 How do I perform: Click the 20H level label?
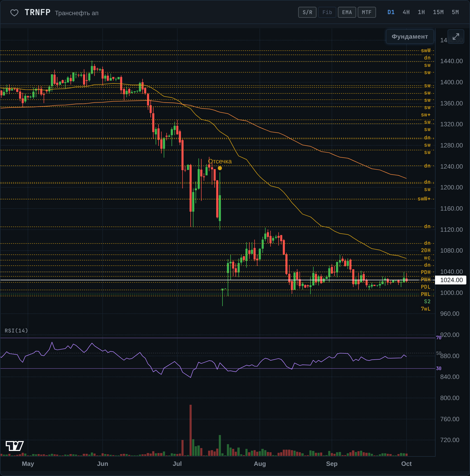click(426, 251)
